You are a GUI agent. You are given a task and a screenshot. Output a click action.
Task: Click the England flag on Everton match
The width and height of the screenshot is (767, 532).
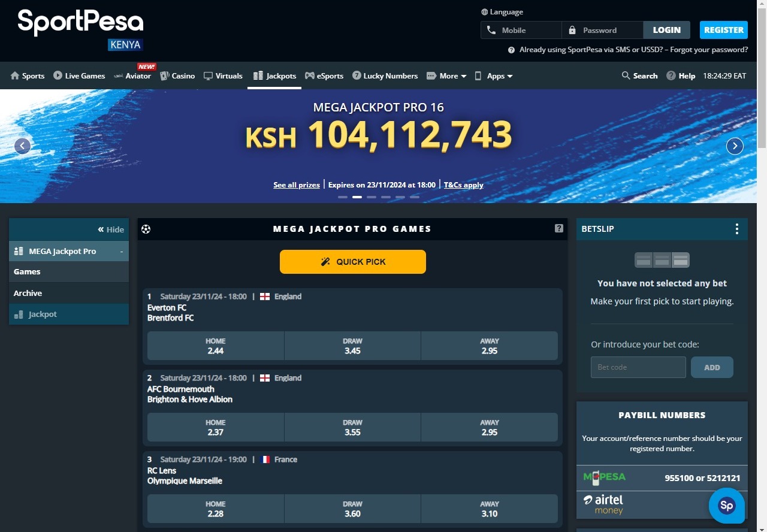(x=265, y=297)
